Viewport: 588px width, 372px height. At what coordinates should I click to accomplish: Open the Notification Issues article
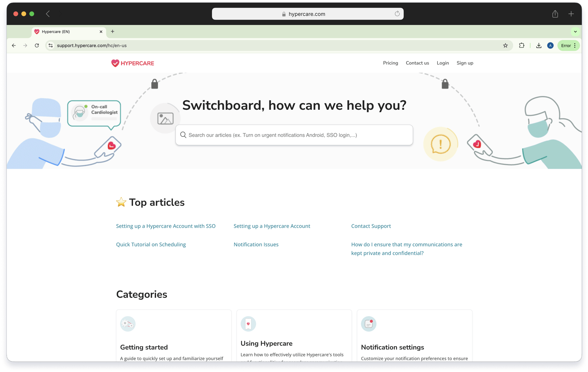(256, 244)
